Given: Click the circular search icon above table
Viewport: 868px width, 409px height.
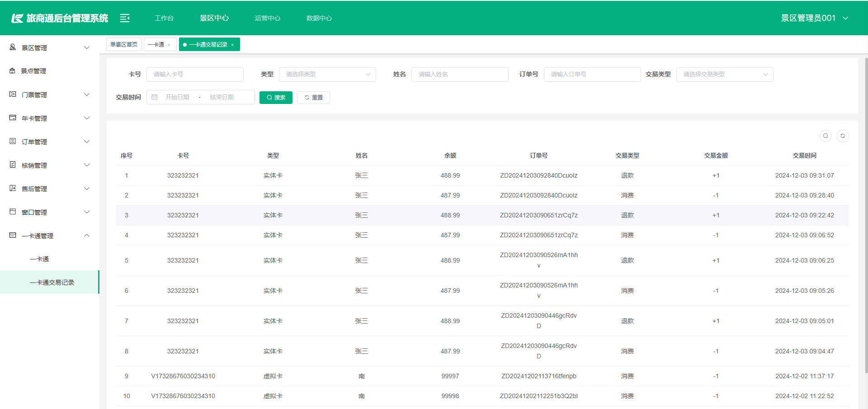Looking at the screenshot, I should click(826, 136).
